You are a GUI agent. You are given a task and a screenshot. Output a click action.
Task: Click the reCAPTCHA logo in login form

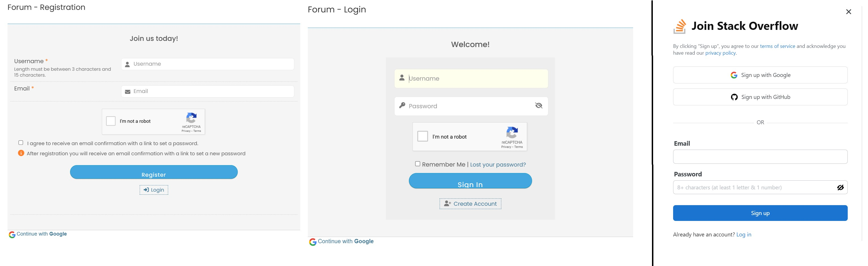512,132
